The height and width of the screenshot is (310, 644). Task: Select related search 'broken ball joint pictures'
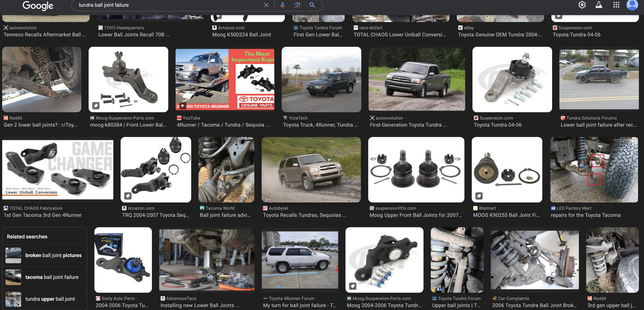click(x=45, y=255)
